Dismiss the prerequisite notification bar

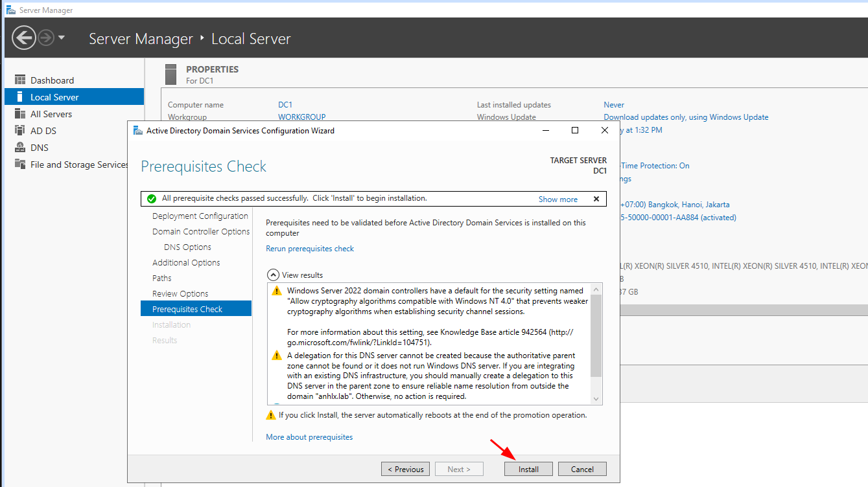coord(596,199)
